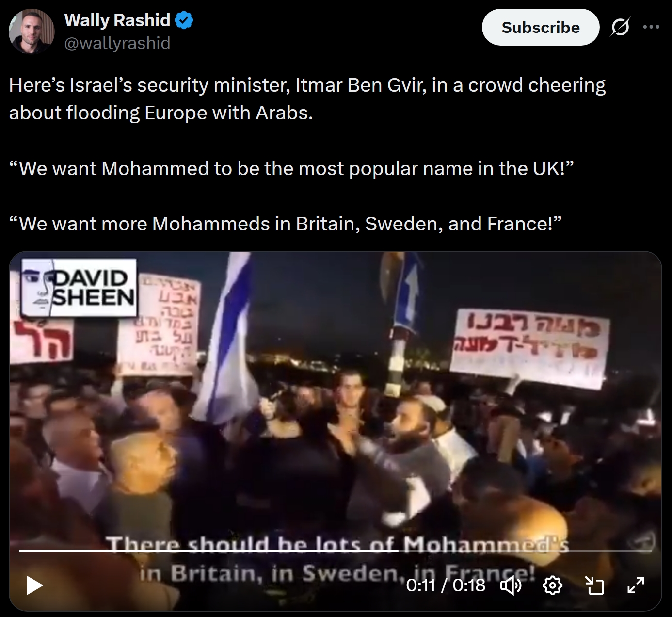Mute the video volume
Viewport: 672px width, 617px height.
(511, 586)
